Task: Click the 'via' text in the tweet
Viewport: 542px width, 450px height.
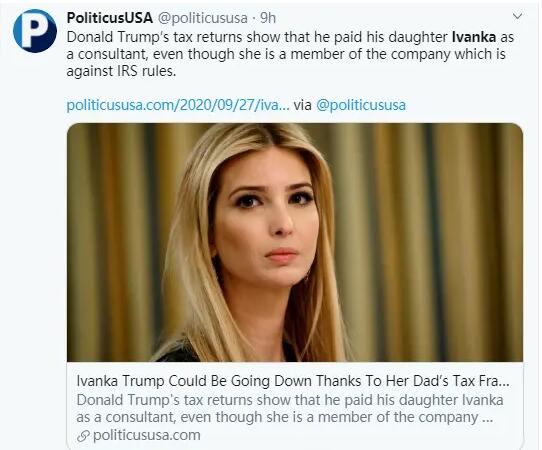Action: point(302,105)
